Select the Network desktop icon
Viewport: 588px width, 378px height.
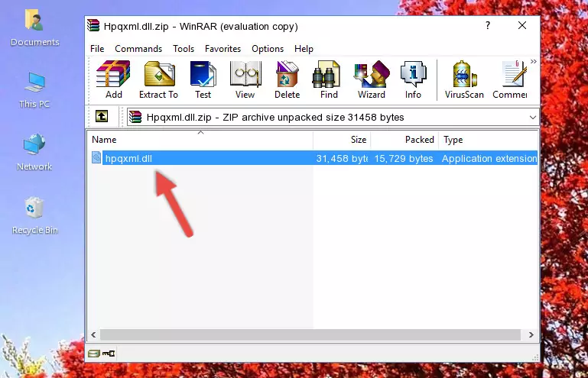(x=34, y=152)
